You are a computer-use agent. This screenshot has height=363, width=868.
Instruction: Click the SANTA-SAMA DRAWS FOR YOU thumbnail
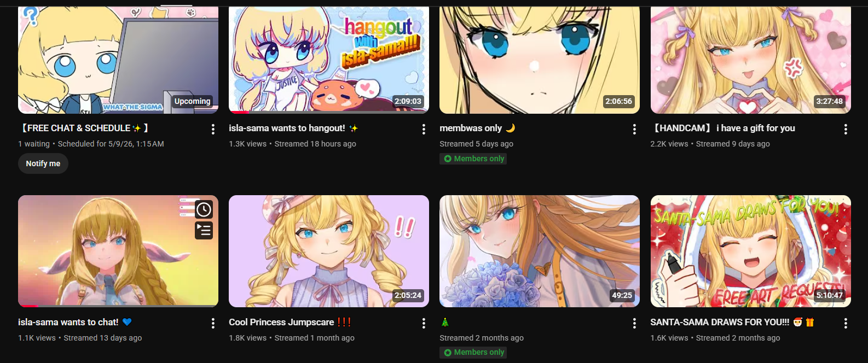point(750,251)
